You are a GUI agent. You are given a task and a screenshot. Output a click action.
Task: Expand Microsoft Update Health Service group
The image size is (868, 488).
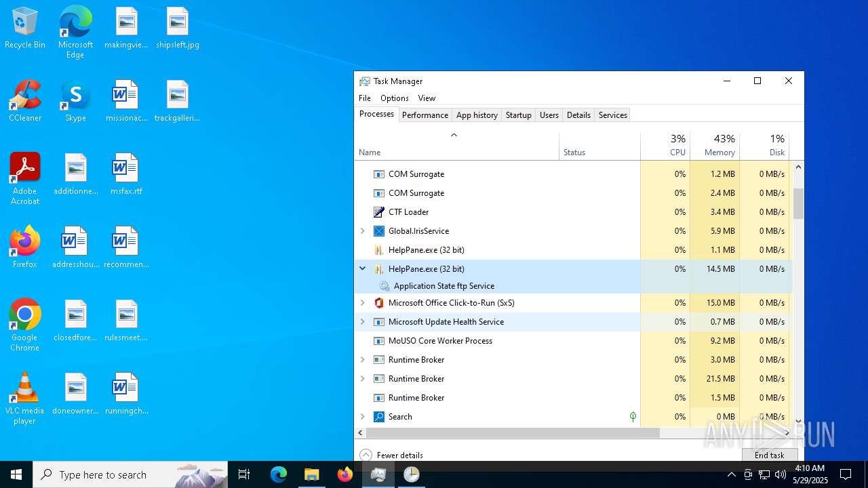tap(363, 322)
